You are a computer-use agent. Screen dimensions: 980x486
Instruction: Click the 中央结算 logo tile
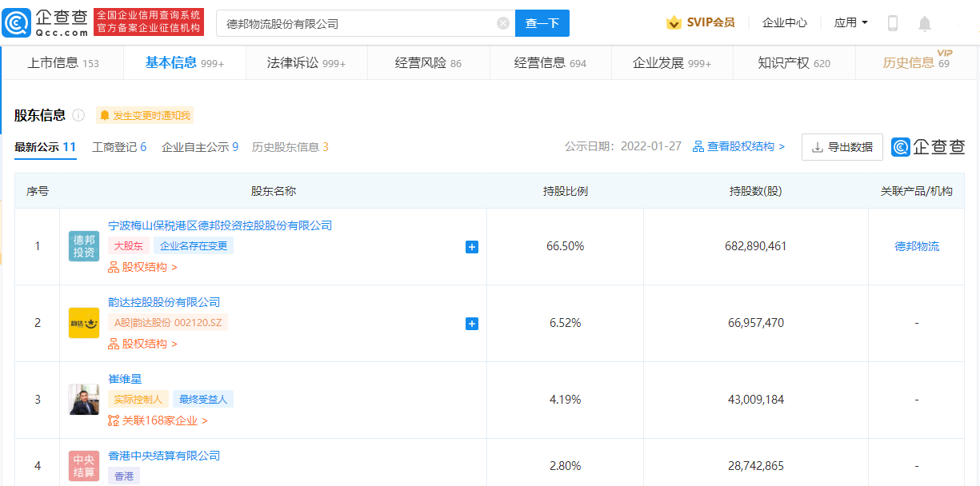click(x=84, y=467)
